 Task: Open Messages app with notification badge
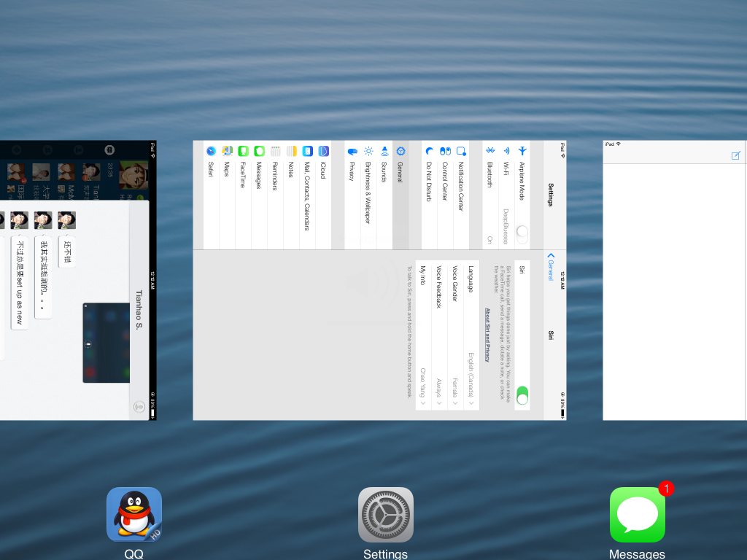637,514
